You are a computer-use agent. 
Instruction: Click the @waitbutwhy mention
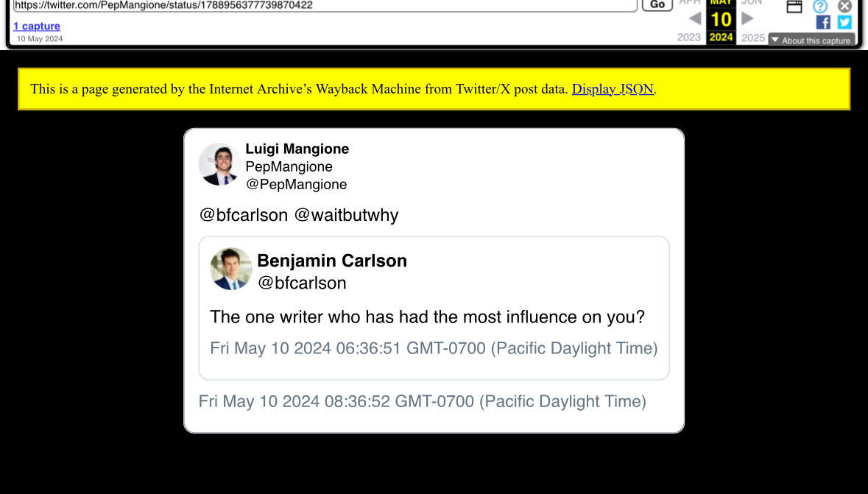pos(346,215)
